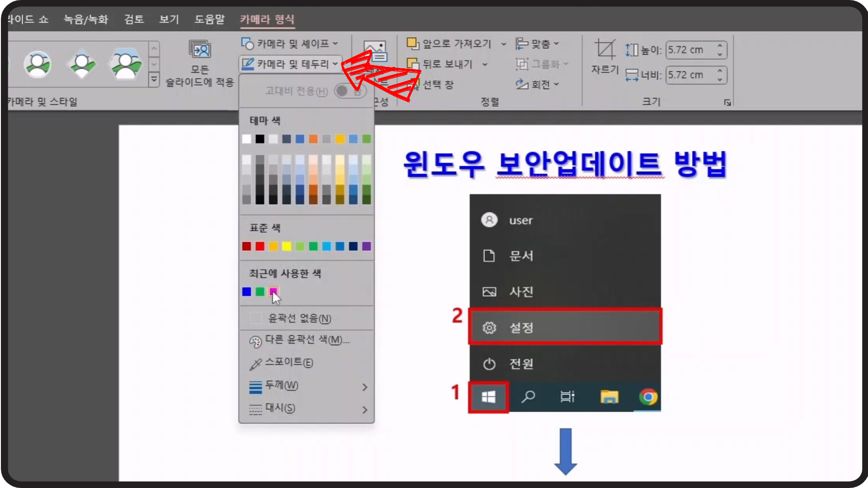Pick the Eyedropper (스포이트) tool
Image resolution: width=868 pixels, height=488 pixels.
pyautogui.click(x=288, y=362)
